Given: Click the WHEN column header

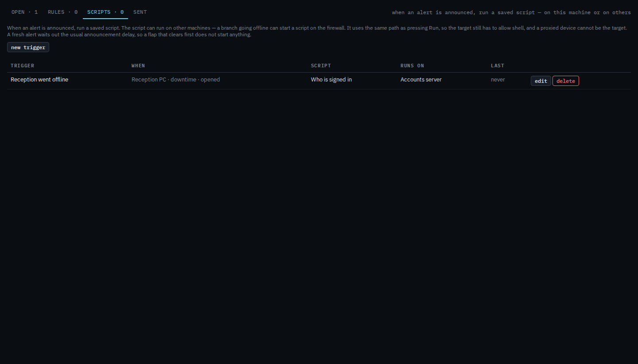Looking at the screenshot, I should 138,66.
